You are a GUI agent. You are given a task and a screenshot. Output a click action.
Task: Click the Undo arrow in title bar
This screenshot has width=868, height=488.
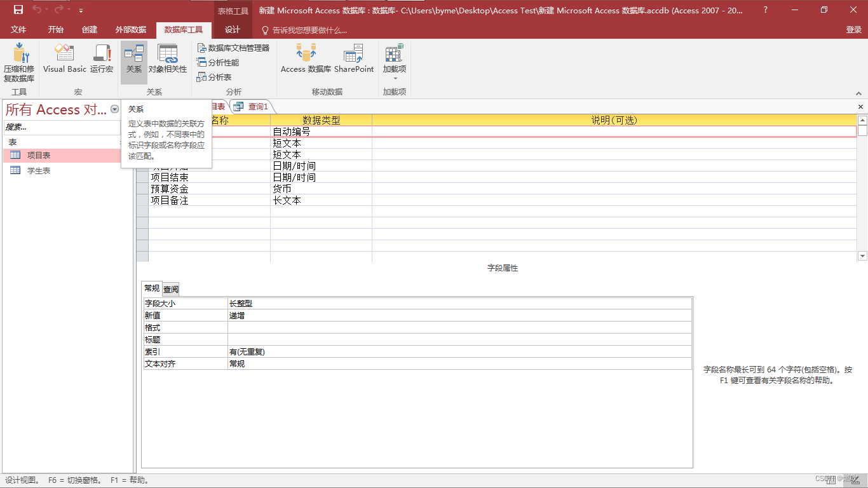click(37, 10)
